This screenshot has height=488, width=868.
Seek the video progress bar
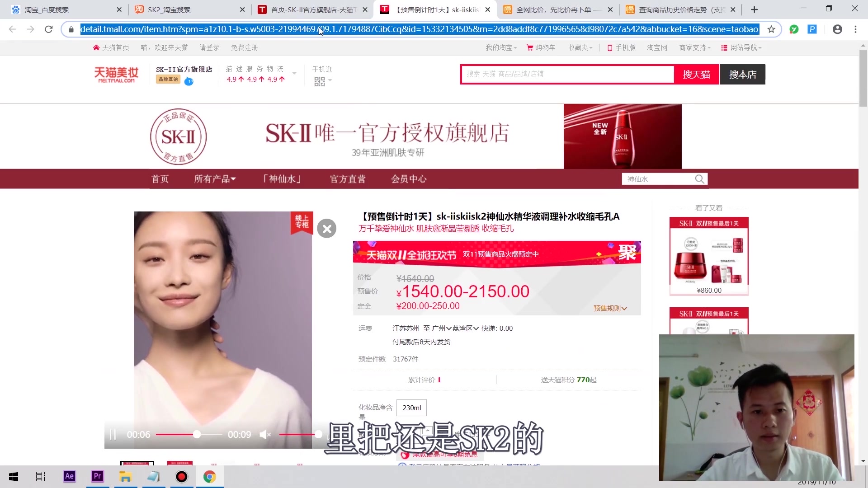point(189,435)
